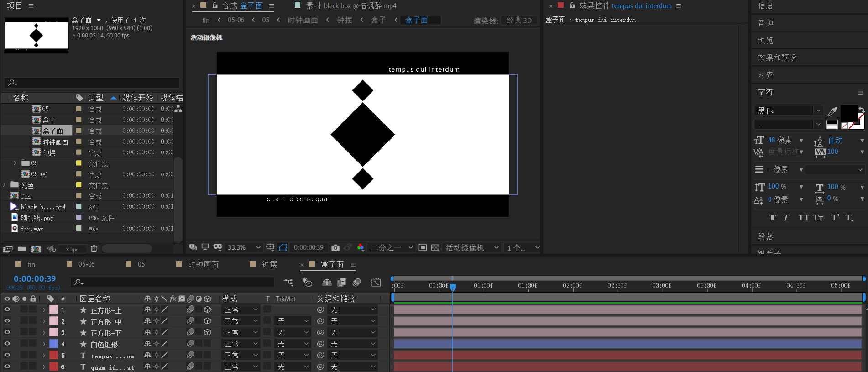Open the composition mini-flowchart in timeline
The image size is (868, 372).
click(x=288, y=283)
